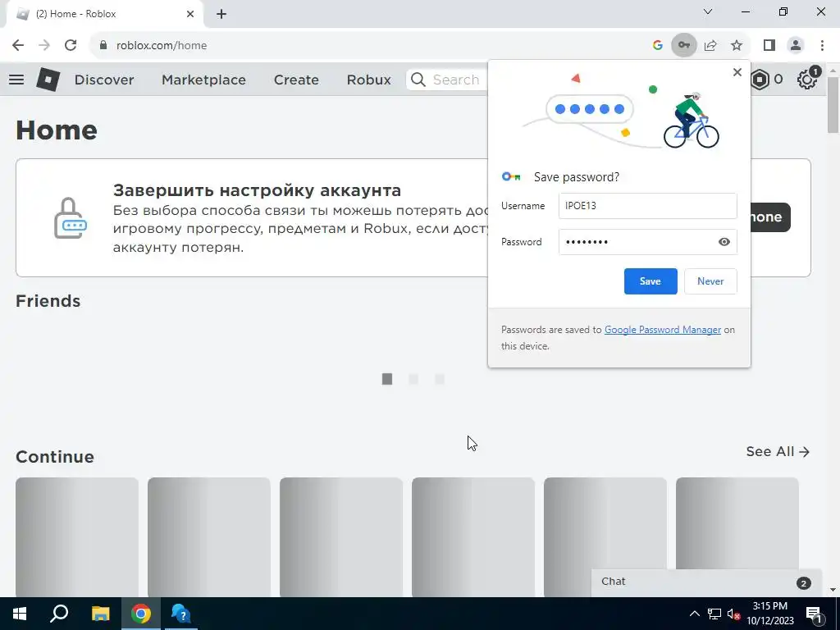Open the Create menu item
This screenshot has height=630, width=840.
click(296, 80)
